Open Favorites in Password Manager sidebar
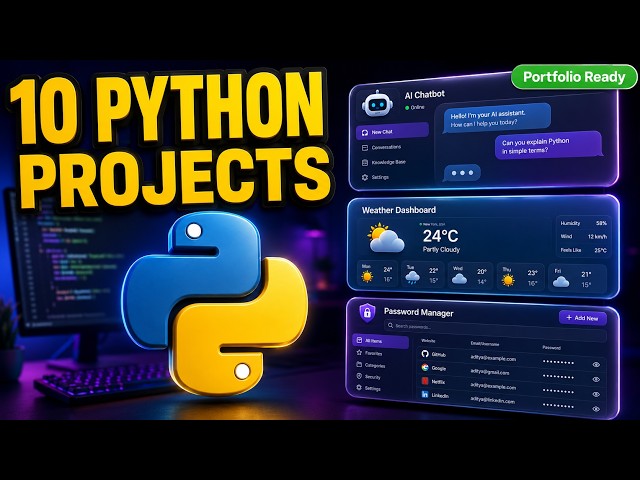This screenshot has height=480, width=640. click(369, 353)
